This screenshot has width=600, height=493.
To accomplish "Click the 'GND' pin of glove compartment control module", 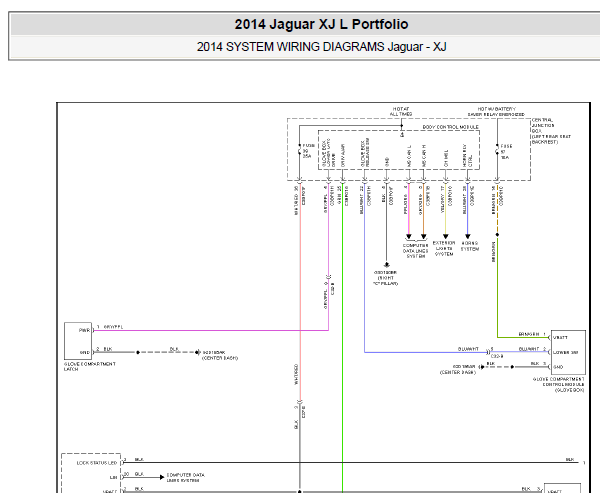I will point(558,367).
